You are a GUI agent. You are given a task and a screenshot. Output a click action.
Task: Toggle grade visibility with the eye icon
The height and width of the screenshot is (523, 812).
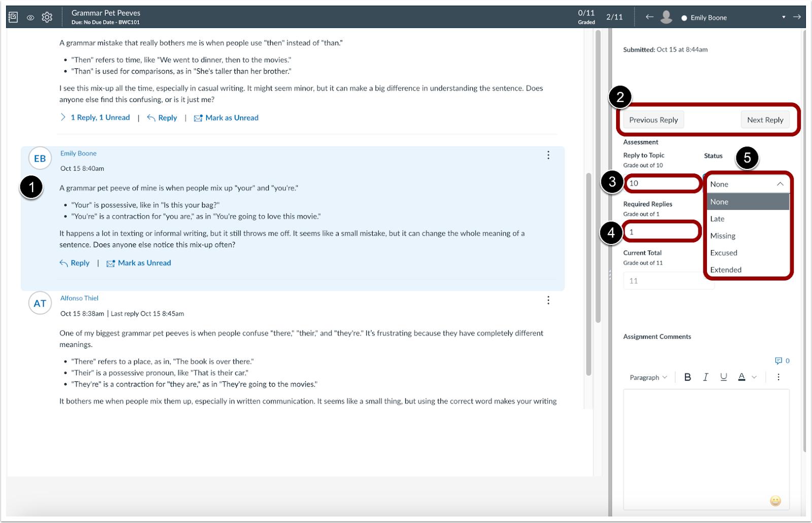coord(30,17)
